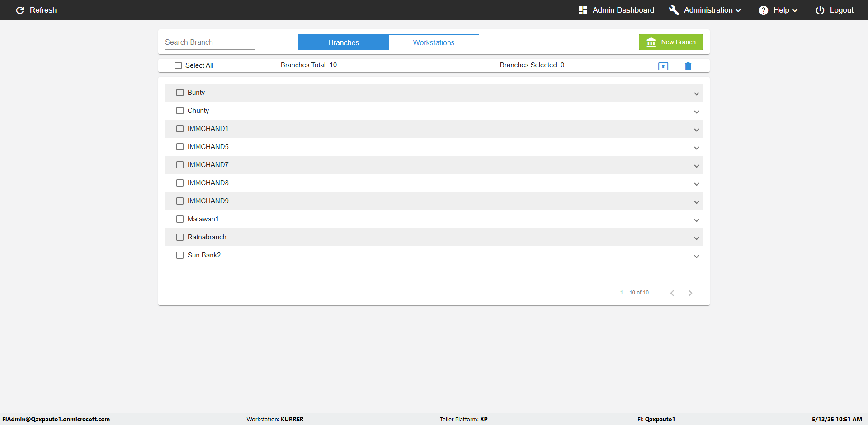Tick the Chunty branch checkbox
The image size is (868, 425).
pos(180,111)
